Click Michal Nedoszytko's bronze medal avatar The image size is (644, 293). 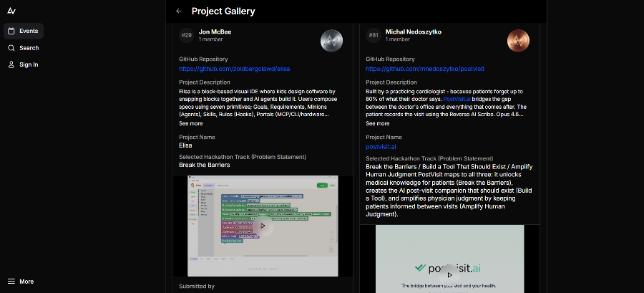[518, 40]
